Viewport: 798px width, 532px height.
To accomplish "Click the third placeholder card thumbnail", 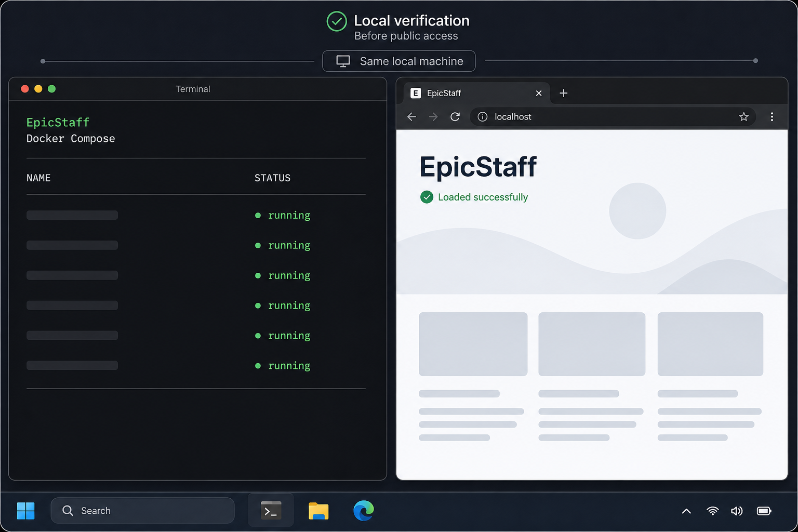I will point(710,344).
